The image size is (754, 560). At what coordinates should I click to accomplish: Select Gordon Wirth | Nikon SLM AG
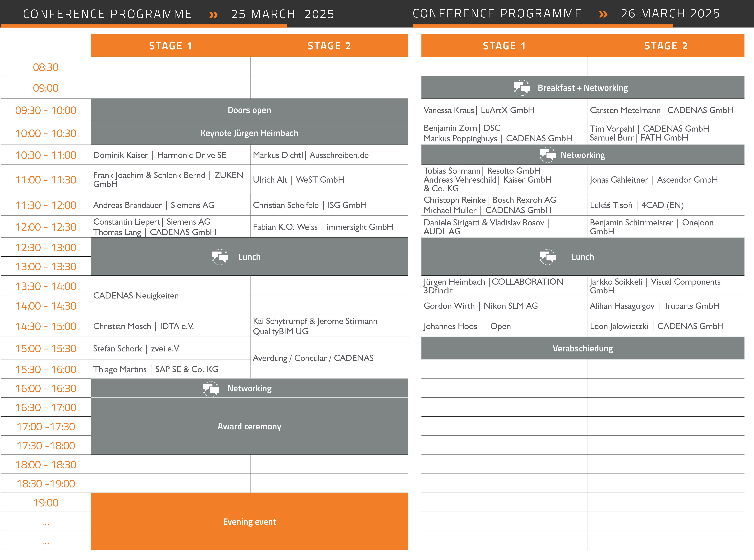tap(481, 306)
